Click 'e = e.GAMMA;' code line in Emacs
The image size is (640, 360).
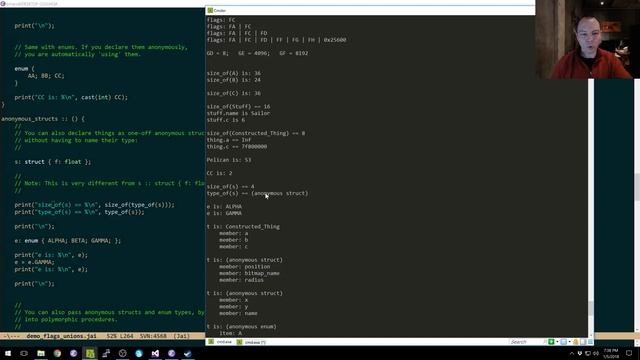(34, 262)
